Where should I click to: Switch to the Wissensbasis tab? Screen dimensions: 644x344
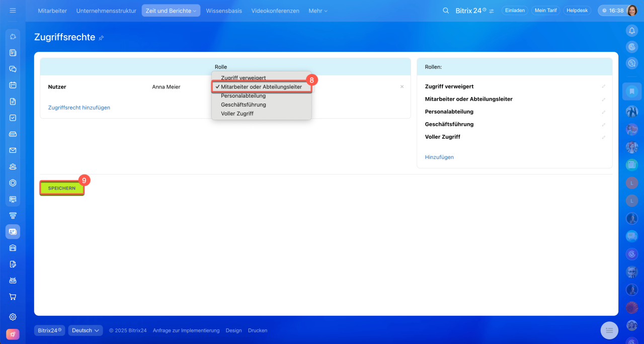(x=224, y=11)
